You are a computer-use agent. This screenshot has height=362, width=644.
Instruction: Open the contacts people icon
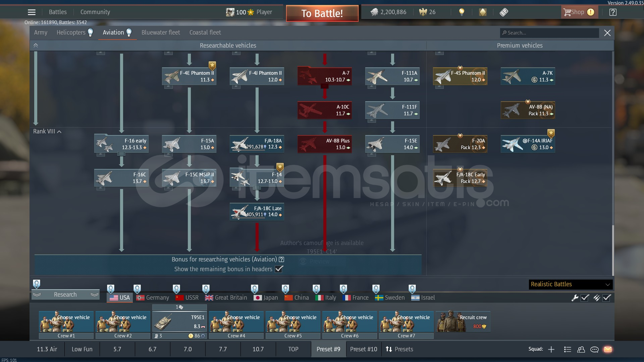coord(581,349)
